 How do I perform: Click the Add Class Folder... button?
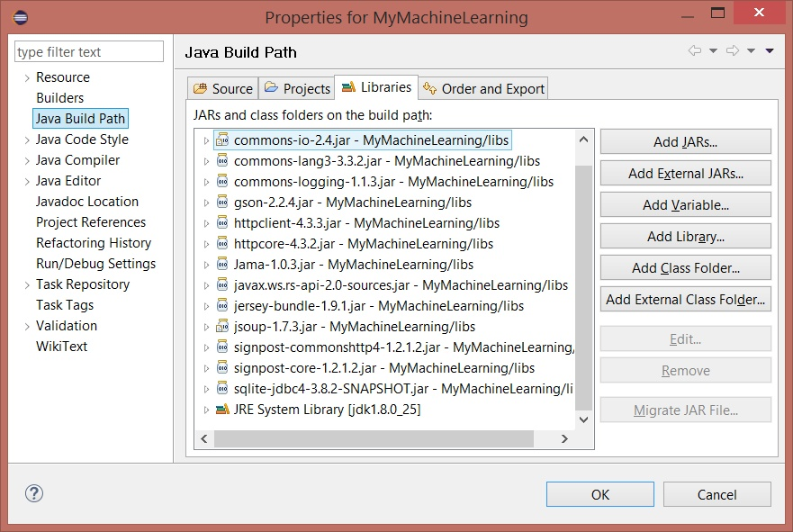coord(685,267)
